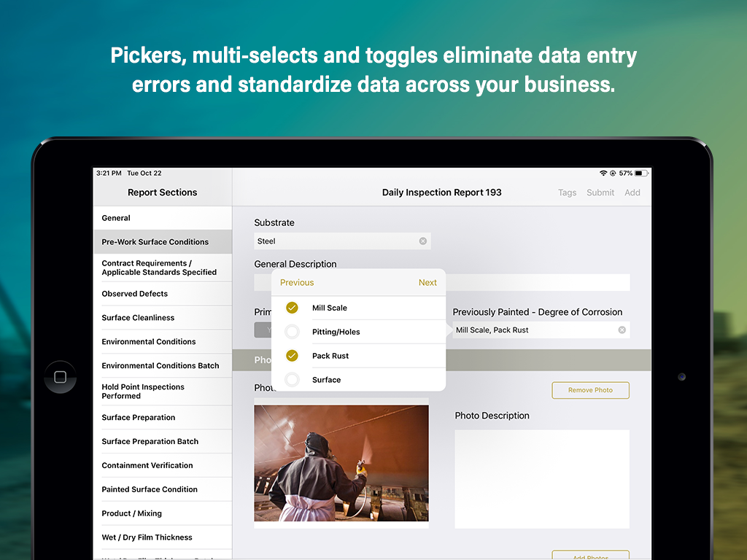The image size is (747, 560).
Task: Open the Substrate picker showing Steel
Action: point(342,241)
